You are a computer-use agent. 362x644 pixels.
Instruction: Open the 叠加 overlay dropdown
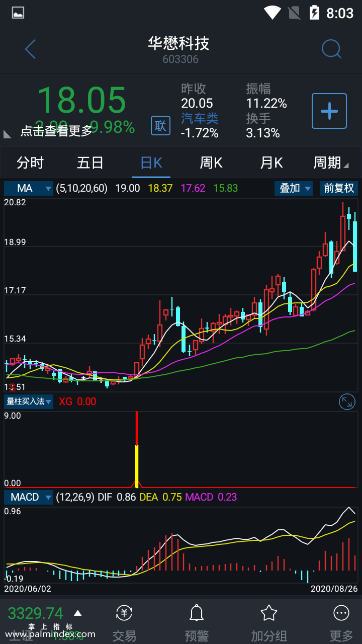[x=294, y=188]
